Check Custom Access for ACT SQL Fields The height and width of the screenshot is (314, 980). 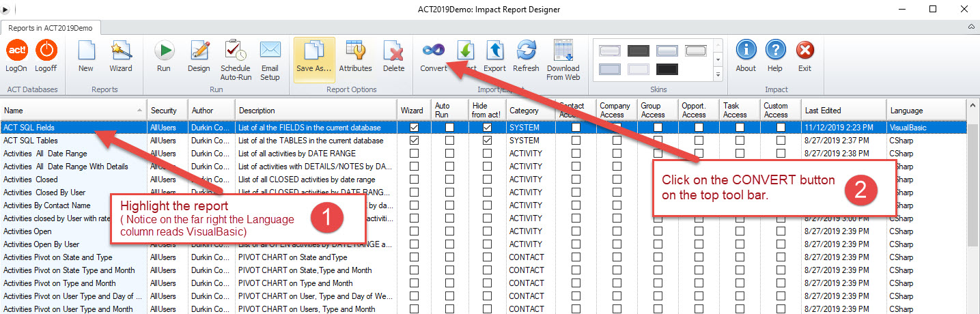[x=781, y=128]
